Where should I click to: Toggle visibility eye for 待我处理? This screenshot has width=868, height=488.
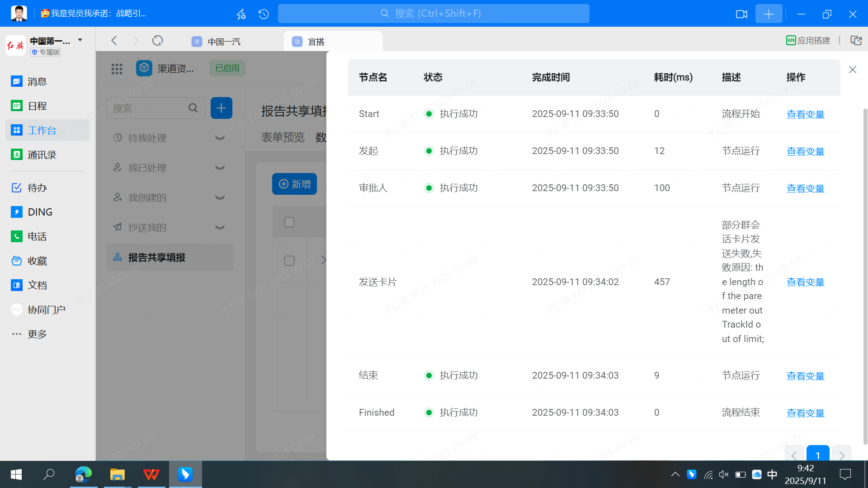tap(220, 138)
